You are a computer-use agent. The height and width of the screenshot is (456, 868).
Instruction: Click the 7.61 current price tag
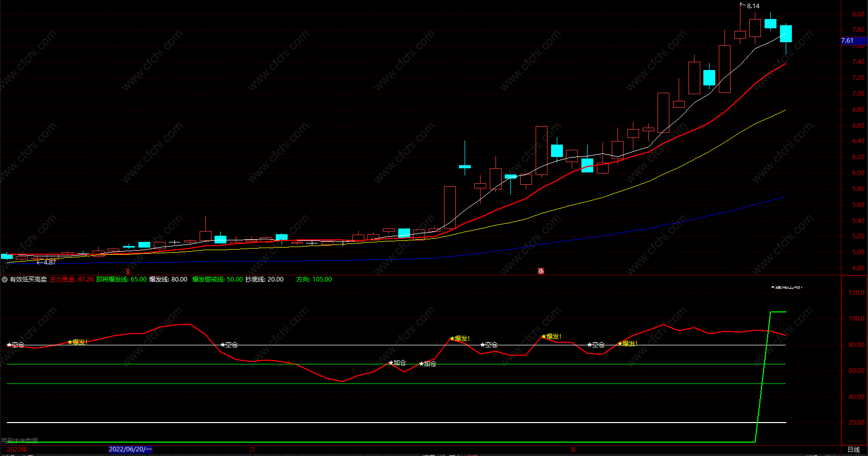854,41
